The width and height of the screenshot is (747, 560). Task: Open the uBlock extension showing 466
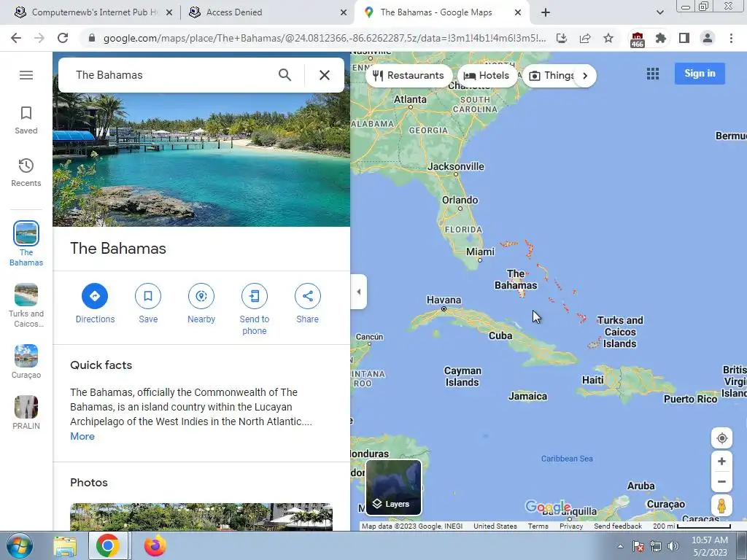pos(638,39)
